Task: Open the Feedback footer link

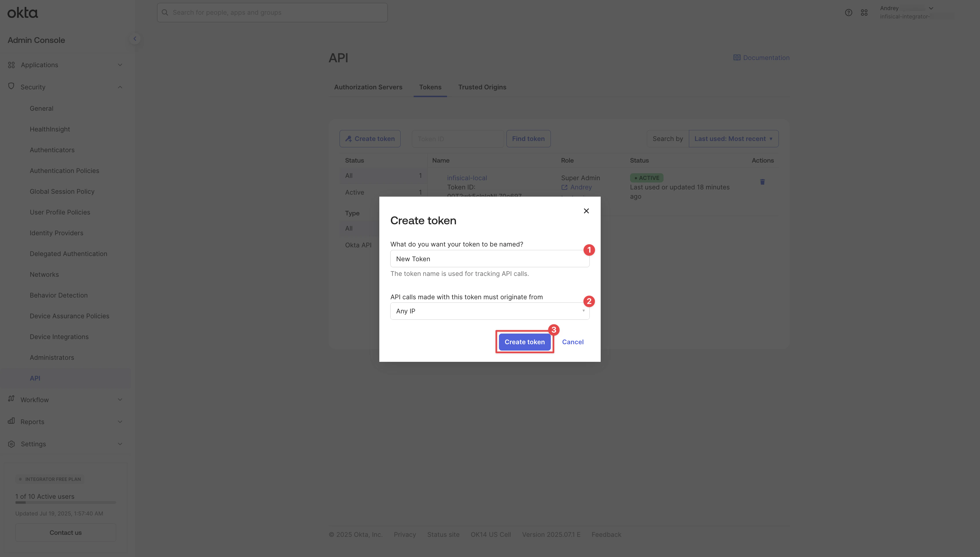Action: pos(606,535)
